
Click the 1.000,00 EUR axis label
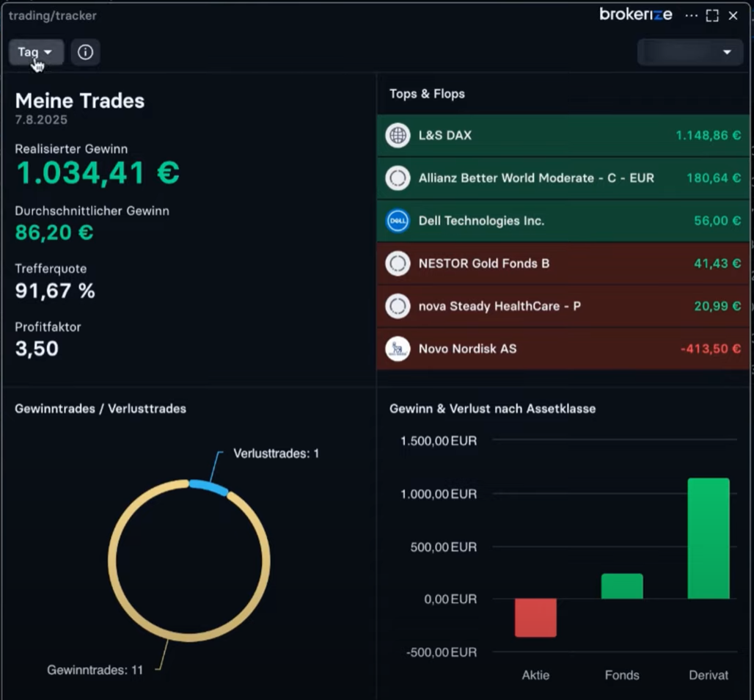[x=439, y=494]
